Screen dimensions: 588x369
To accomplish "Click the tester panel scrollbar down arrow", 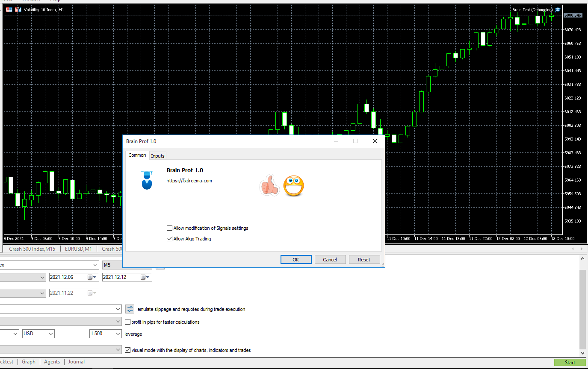I will (x=582, y=353).
